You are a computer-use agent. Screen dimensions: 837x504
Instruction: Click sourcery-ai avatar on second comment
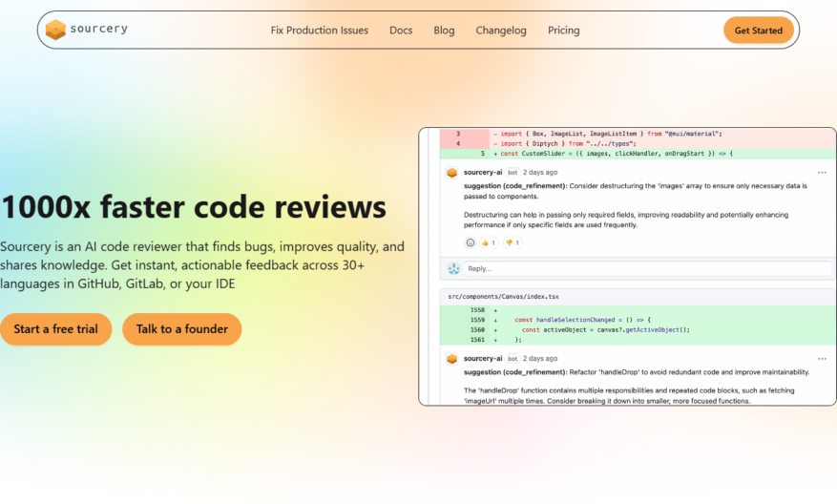[x=452, y=359]
